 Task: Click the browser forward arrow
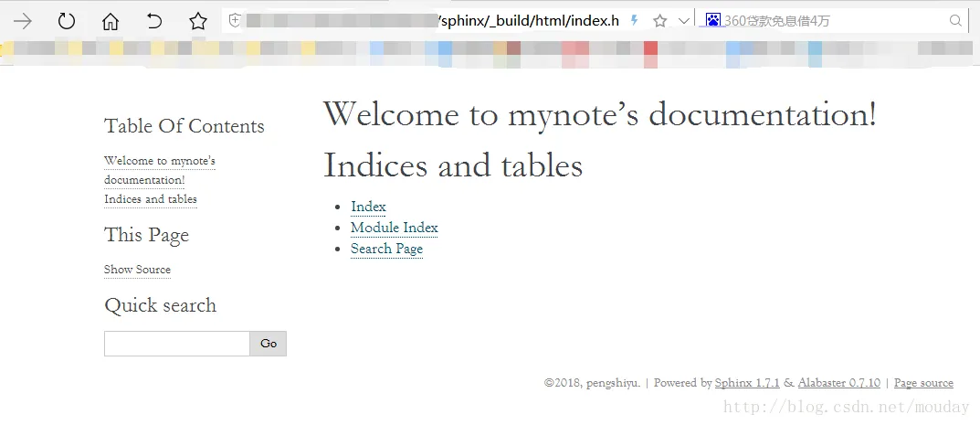23,21
